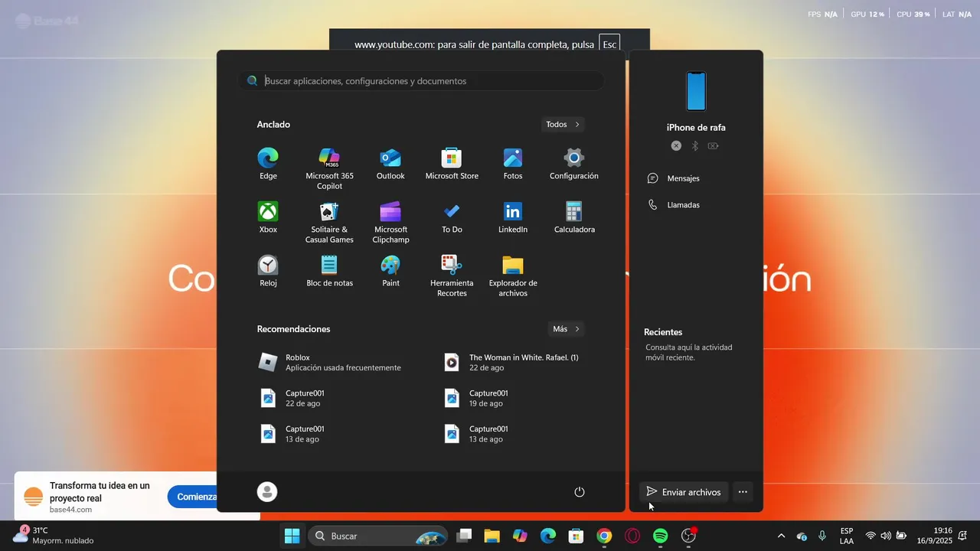Open the Reloj app

(x=268, y=271)
